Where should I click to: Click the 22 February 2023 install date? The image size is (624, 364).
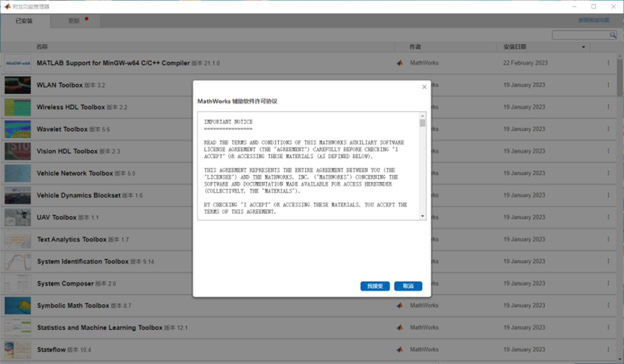pos(525,63)
